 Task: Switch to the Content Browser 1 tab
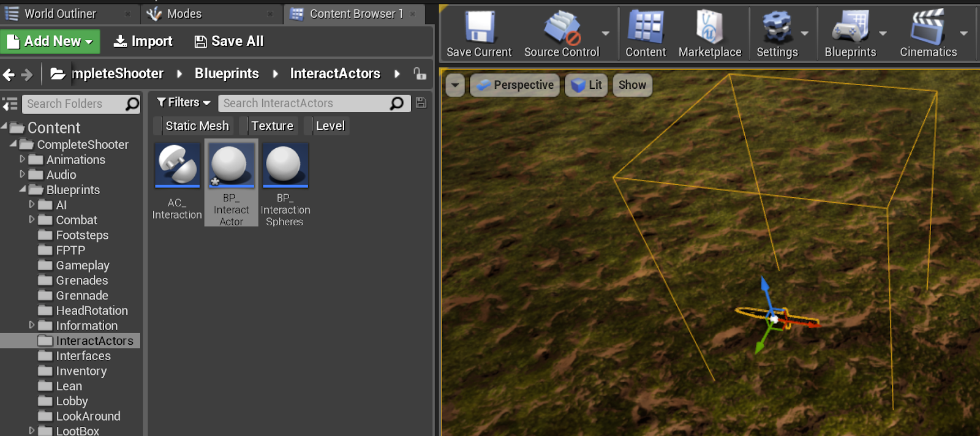point(355,13)
